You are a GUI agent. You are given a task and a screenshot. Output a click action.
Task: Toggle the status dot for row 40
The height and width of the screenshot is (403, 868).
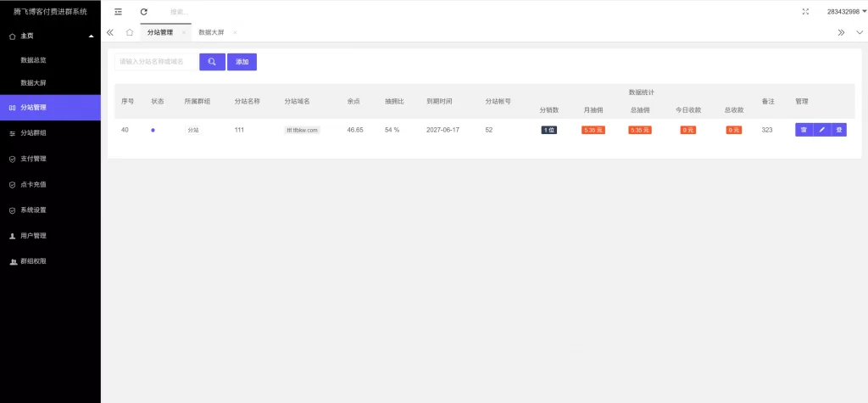153,130
